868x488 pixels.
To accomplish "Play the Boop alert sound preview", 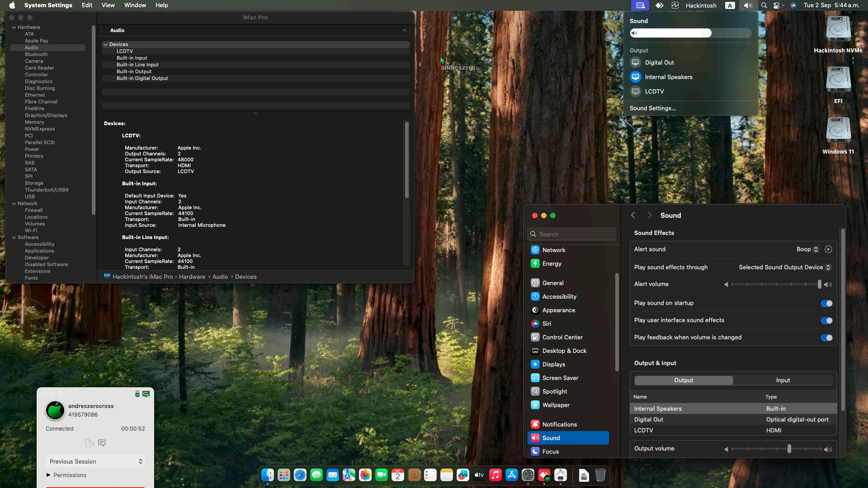I will click(x=828, y=249).
